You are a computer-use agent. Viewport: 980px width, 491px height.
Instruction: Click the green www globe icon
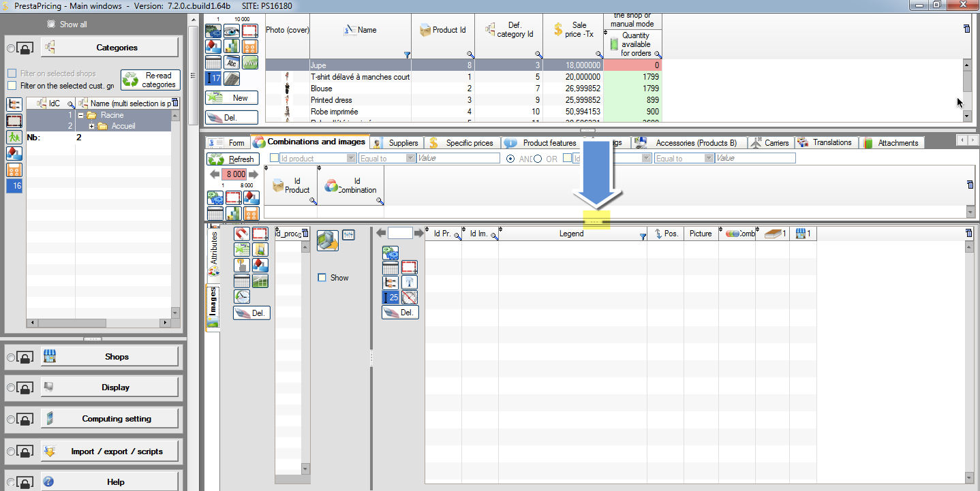250,63
